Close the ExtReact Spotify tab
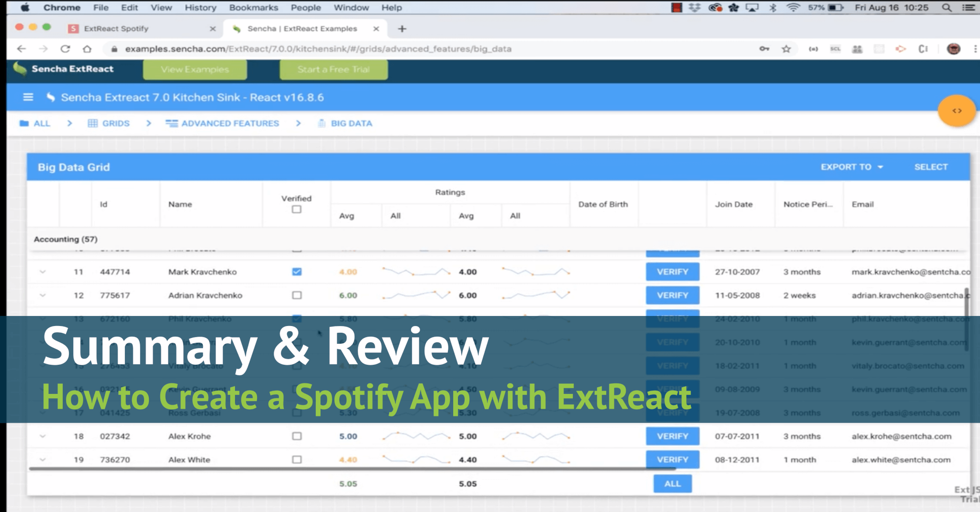Screen dimensions: 980x512 click(x=213, y=29)
